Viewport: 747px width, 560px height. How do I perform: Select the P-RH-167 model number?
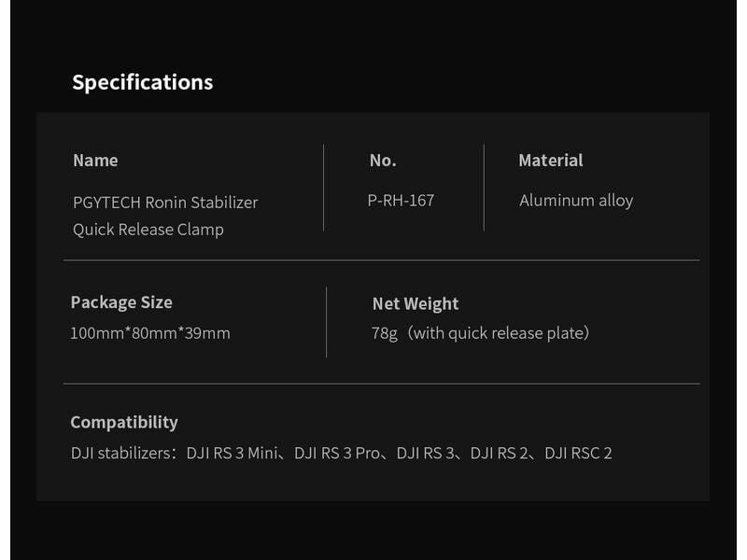[x=401, y=200]
